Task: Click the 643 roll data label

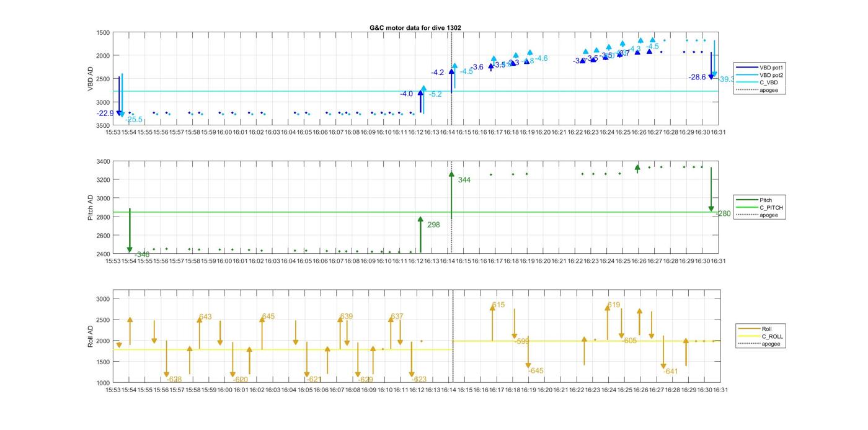Action: 205,317
